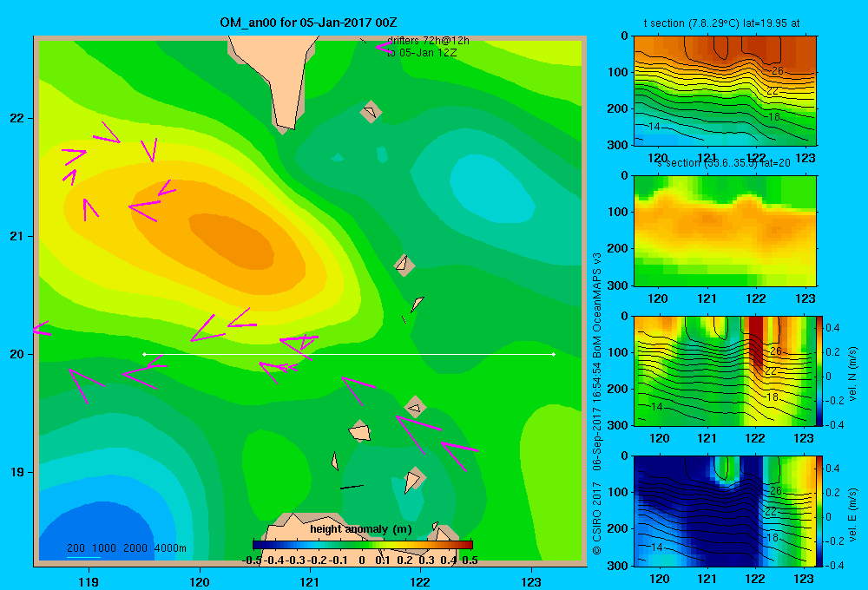Click the latitude 22 label on main map axis
The height and width of the screenshot is (590, 868).
17,119
